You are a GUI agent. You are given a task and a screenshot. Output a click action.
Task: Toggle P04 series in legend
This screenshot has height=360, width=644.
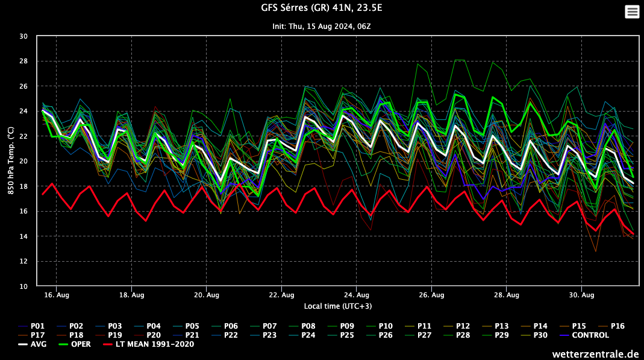148,326
